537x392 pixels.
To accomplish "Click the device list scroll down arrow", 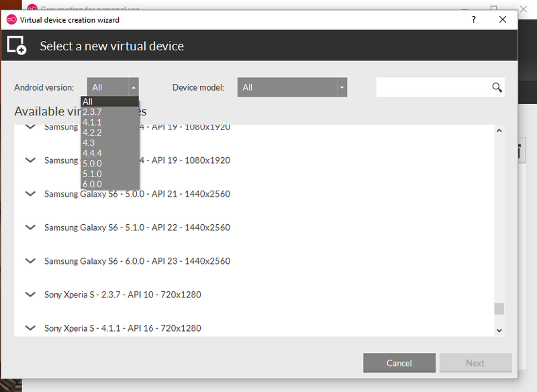I will pos(499,330).
